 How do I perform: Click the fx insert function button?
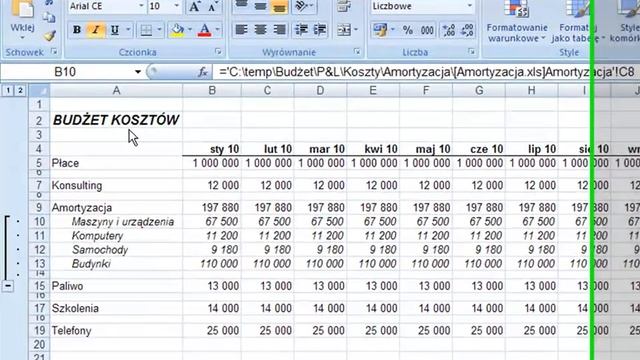[203, 72]
